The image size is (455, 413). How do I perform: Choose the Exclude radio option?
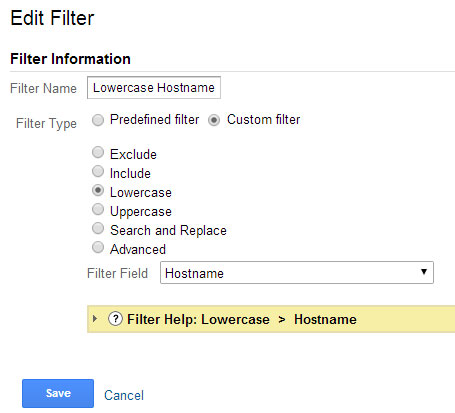tap(98, 152)
